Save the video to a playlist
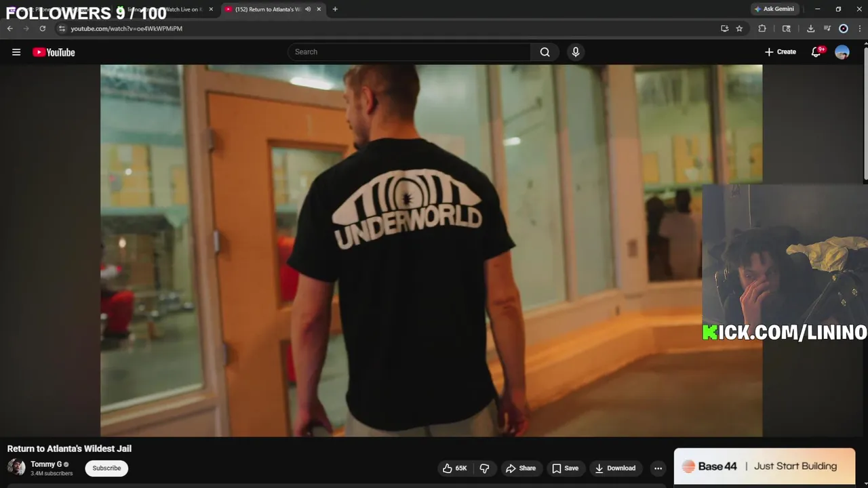 pyautogui.click(x=565, y=468)
